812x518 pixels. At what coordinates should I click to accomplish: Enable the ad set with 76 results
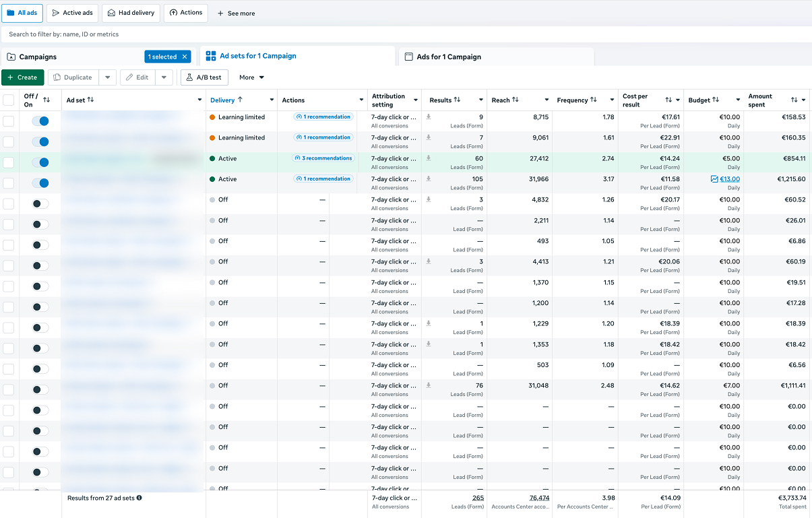[x=40, y=389]
